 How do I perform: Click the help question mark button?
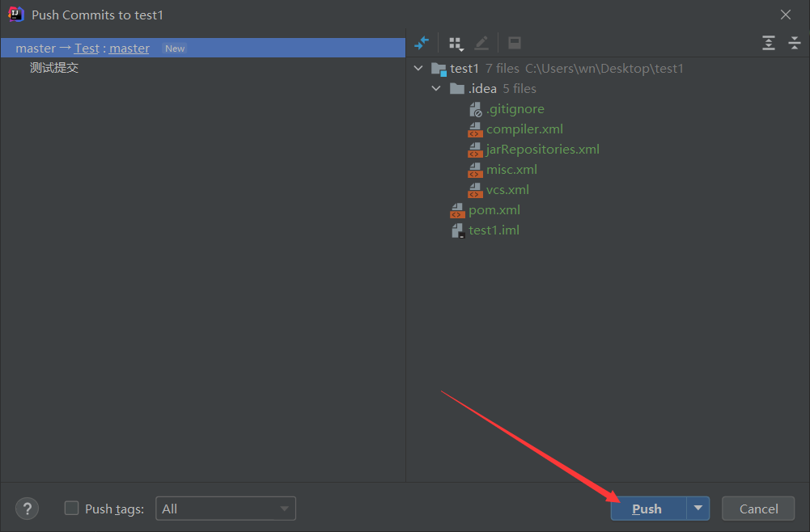28,509
